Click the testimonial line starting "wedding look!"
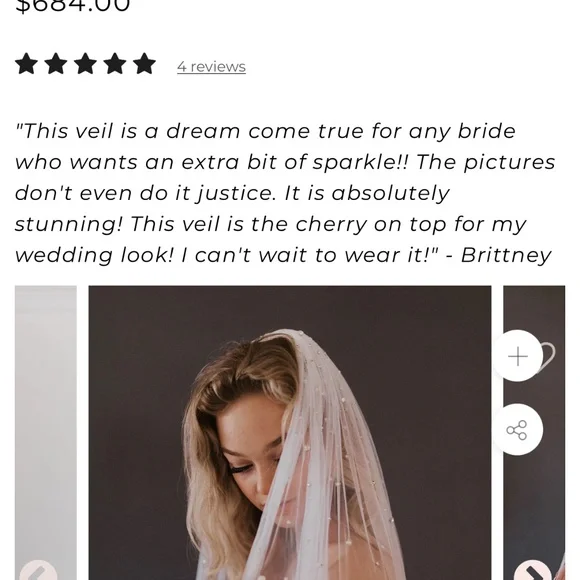The image size is (580, 580). (x=283, y=256)
